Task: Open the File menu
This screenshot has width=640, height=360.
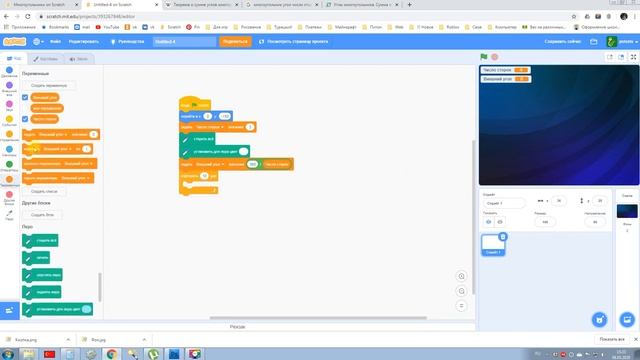Action: (x=56, y=42)
